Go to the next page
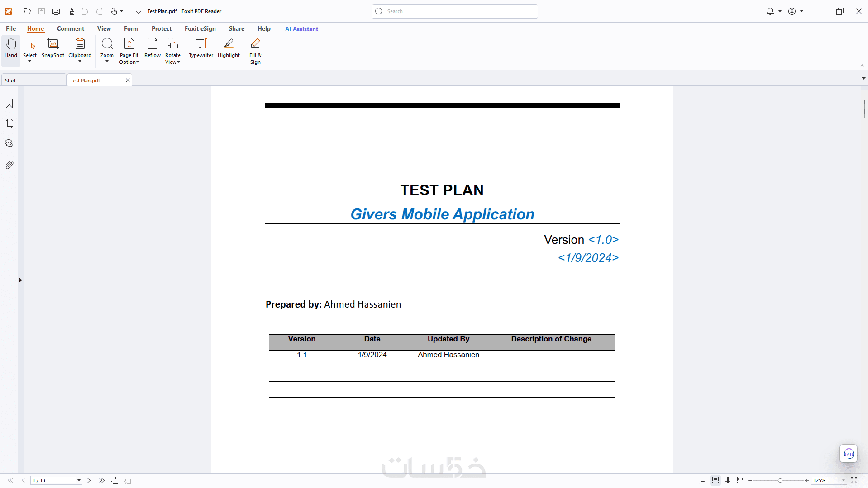 coord(89,480)
